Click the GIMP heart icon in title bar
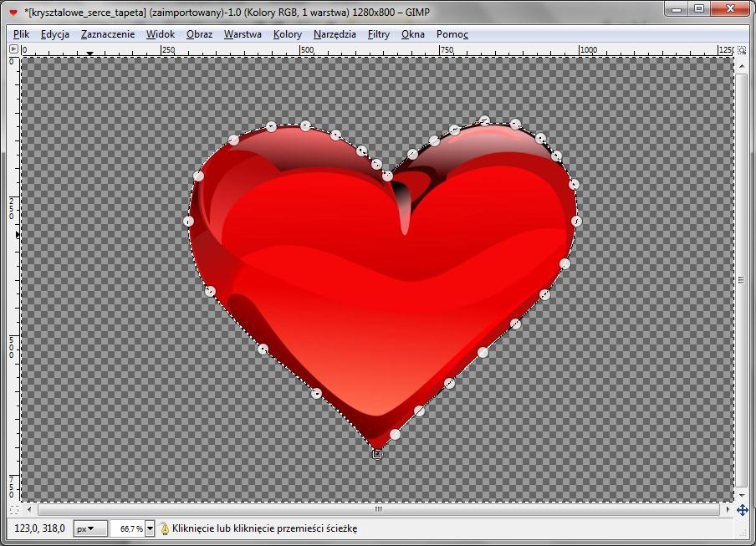 [13, 13]
